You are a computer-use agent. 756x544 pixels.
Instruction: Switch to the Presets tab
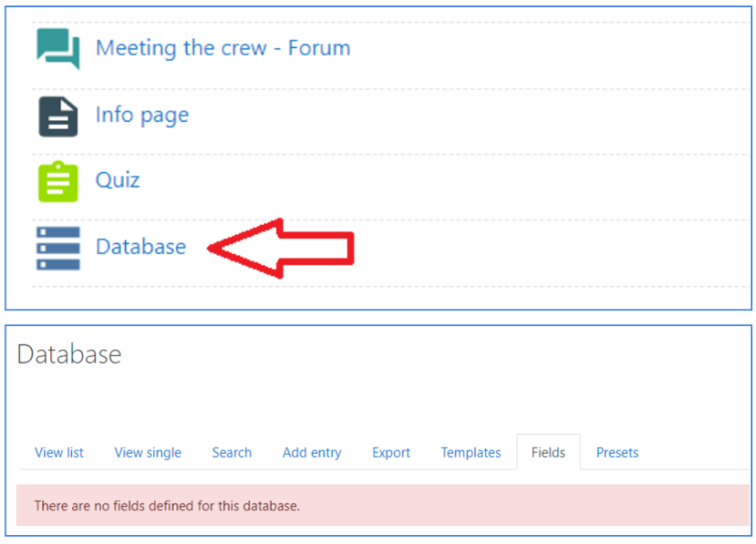(616, 453)
